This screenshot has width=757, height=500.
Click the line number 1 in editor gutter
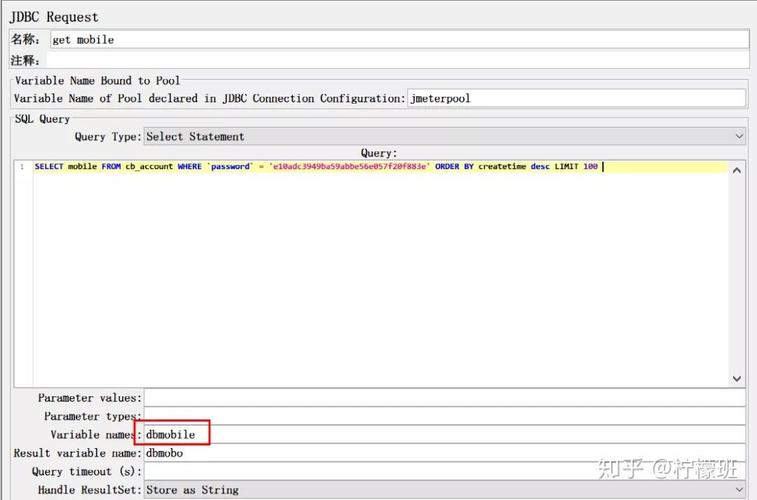point(22,167)
